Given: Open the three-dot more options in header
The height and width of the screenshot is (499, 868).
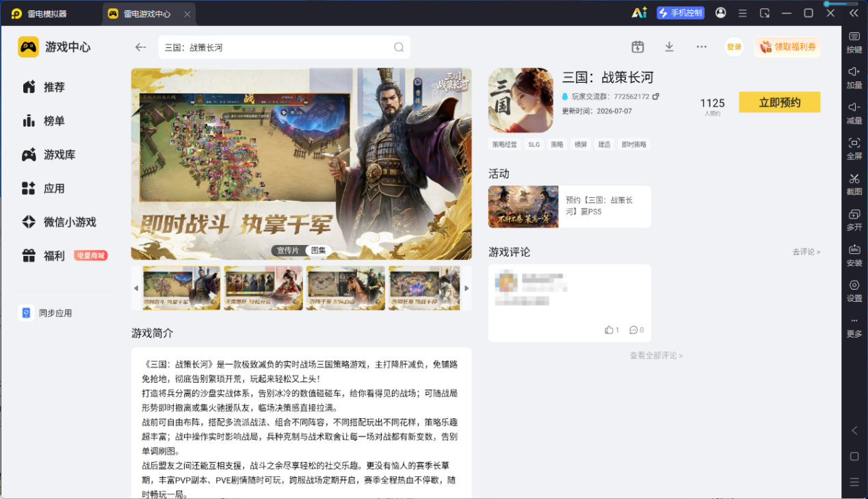Looking at the screenshot, I should tap(701, 47).
